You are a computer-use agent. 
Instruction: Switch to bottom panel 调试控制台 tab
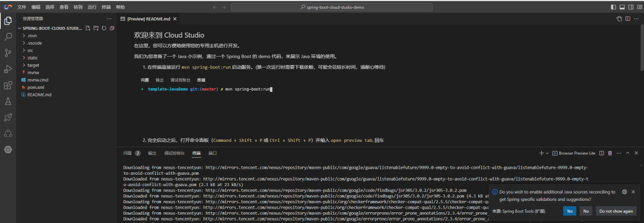(x=174, y=153)
